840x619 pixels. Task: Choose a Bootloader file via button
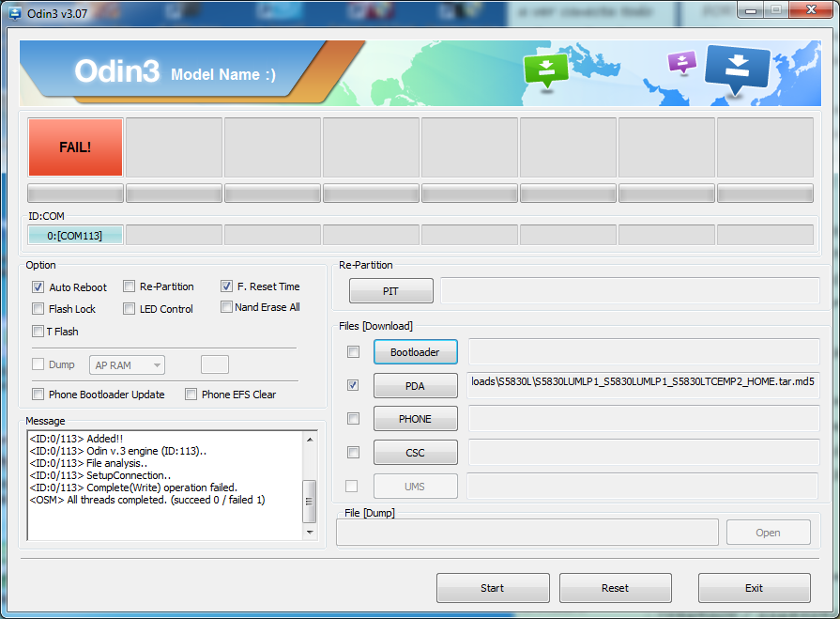pyautogui.click(x=415, y=352)
